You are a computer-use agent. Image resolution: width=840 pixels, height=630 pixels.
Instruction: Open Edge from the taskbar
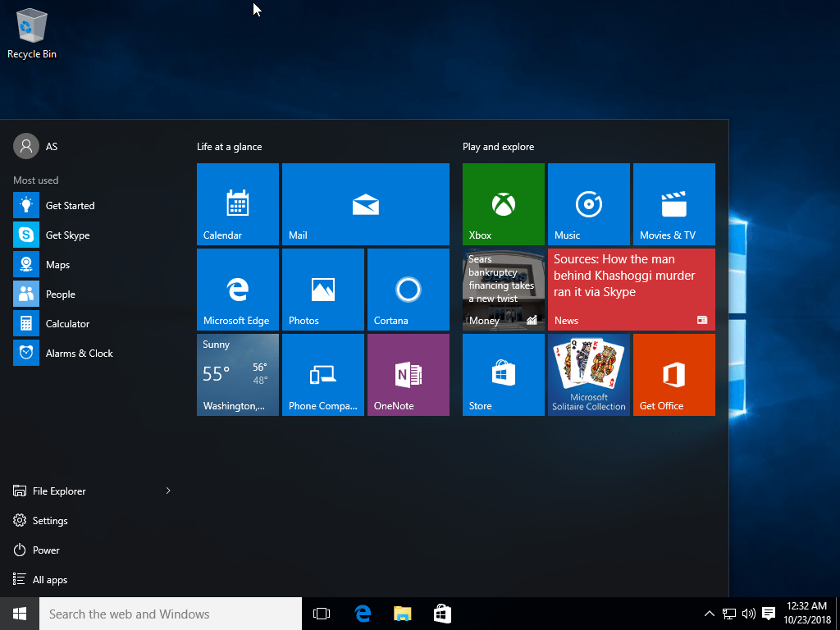click(363, 614)
